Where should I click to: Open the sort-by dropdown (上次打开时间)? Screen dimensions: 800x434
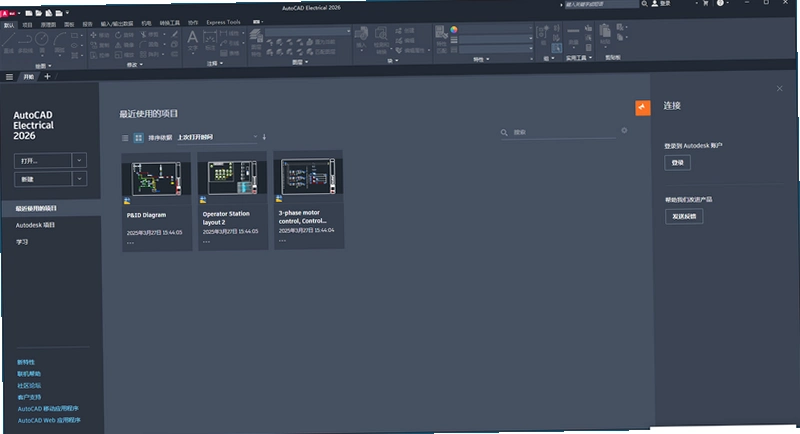[217, 137]
